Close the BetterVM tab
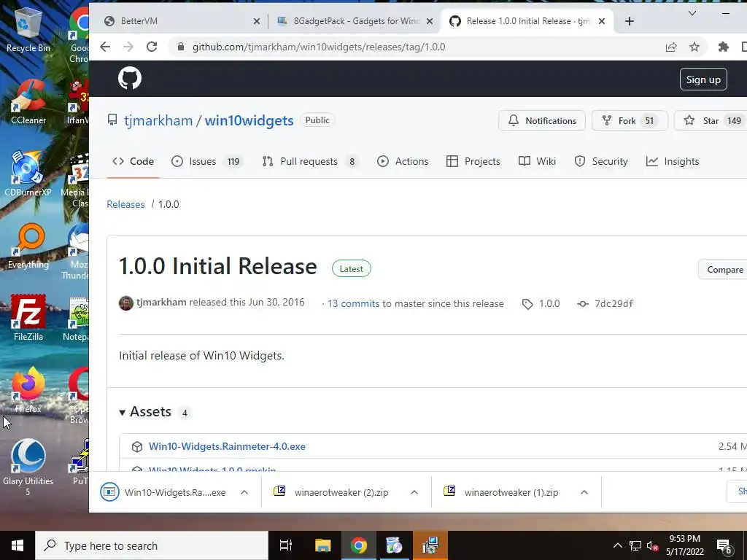 [x=256, y=21]
